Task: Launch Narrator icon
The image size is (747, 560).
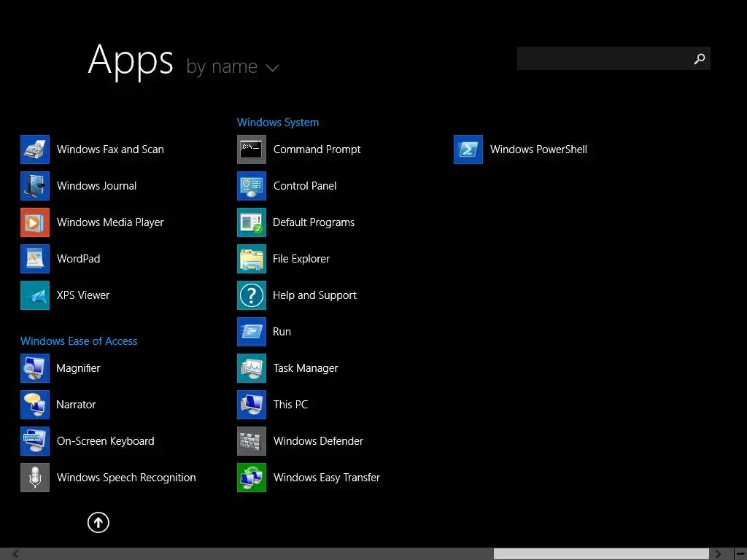Action: tap(35, 405)
